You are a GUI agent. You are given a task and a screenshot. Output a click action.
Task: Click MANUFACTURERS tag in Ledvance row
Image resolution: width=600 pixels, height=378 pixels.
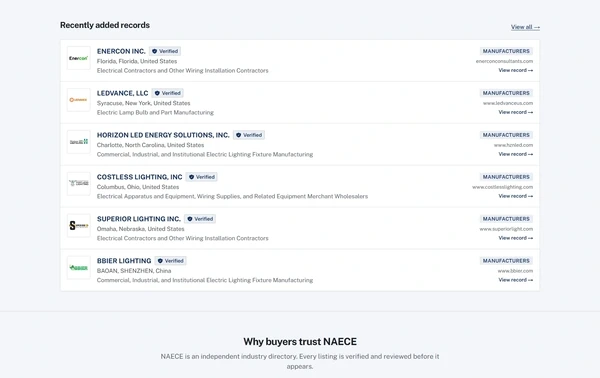coord(506,93)
